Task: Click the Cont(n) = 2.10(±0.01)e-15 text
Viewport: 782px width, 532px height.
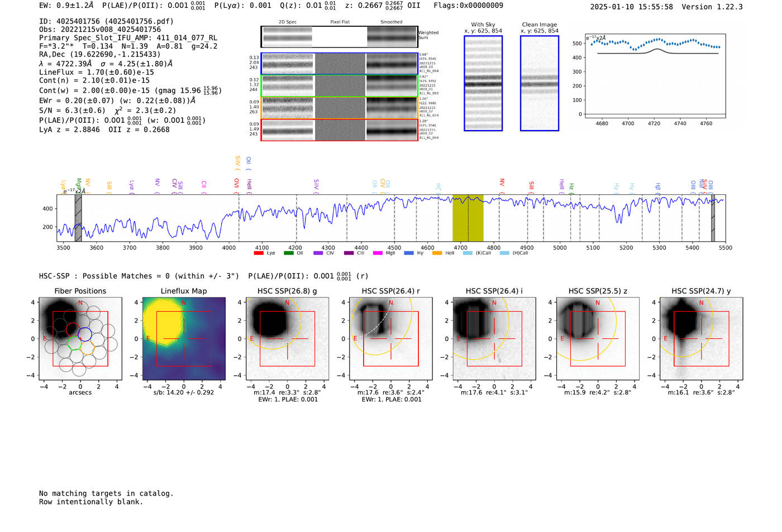Action: 94,80
